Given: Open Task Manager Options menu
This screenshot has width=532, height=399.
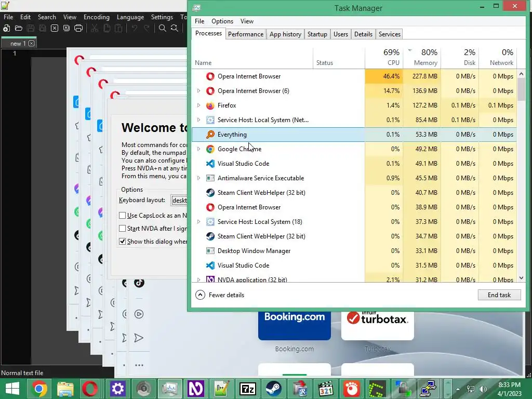Looking at the screenshot, I should click(222, 21).
